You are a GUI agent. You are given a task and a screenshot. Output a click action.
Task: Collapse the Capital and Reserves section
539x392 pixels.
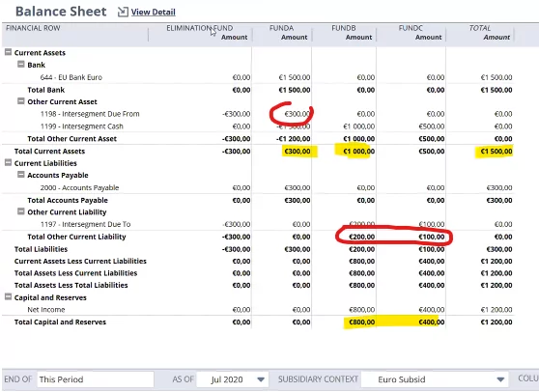[x=8, y=296]
